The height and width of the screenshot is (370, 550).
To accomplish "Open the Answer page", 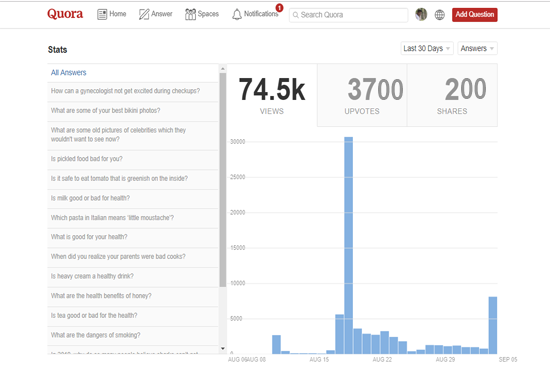I will click(155, 14).
